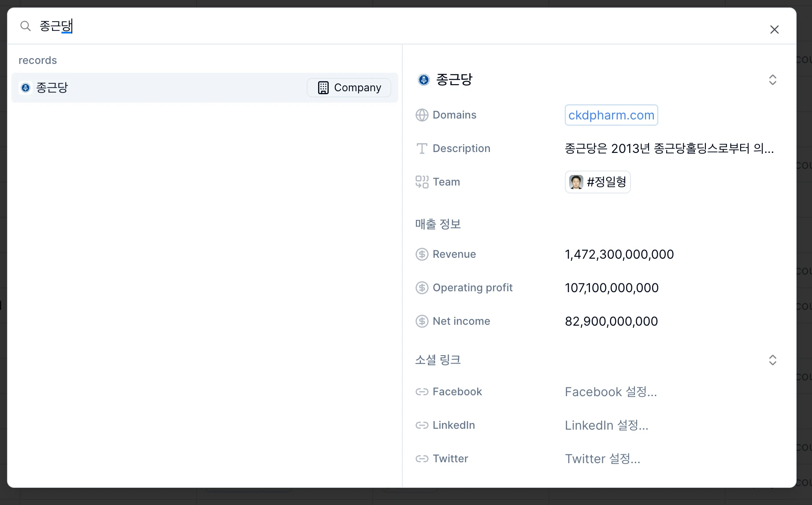The image size is (812, 505).
Task: Click the Revenue currency icon
Action: pos(422,254)
